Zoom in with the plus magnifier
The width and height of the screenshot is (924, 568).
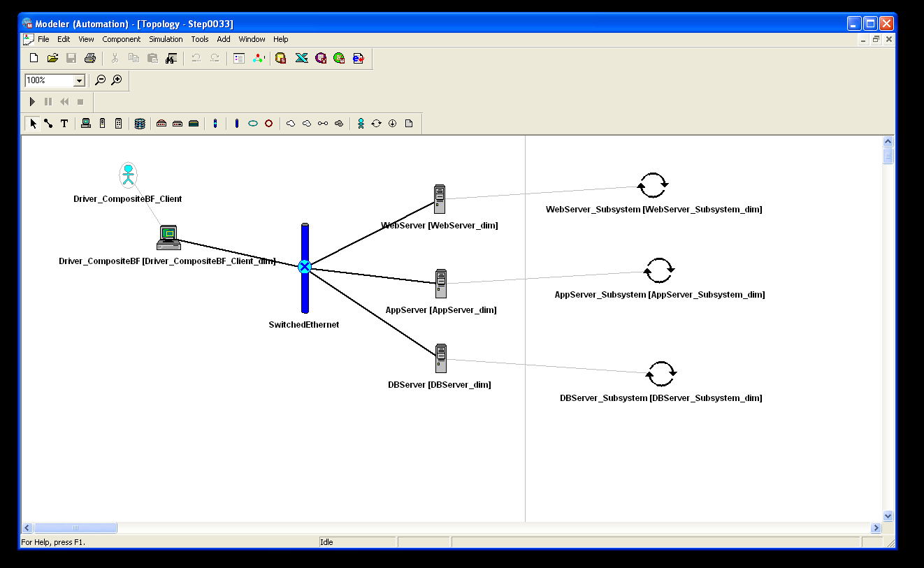tap(117, 80)
